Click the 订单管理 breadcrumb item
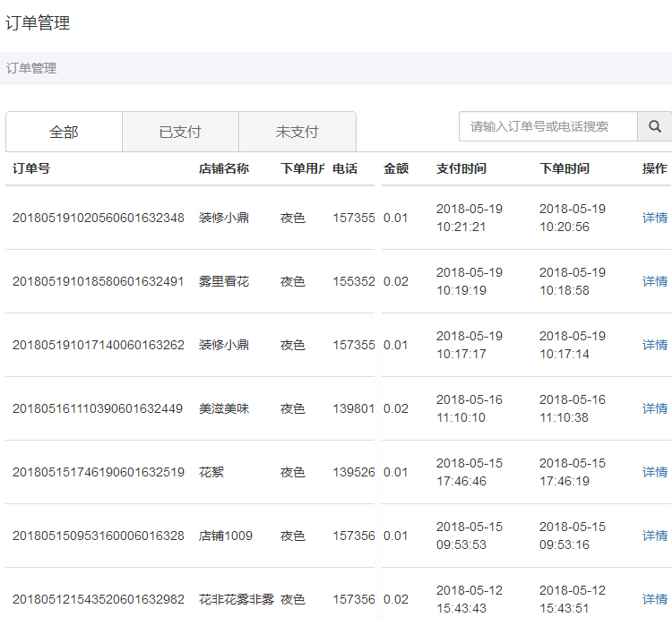 pos(31,68)
